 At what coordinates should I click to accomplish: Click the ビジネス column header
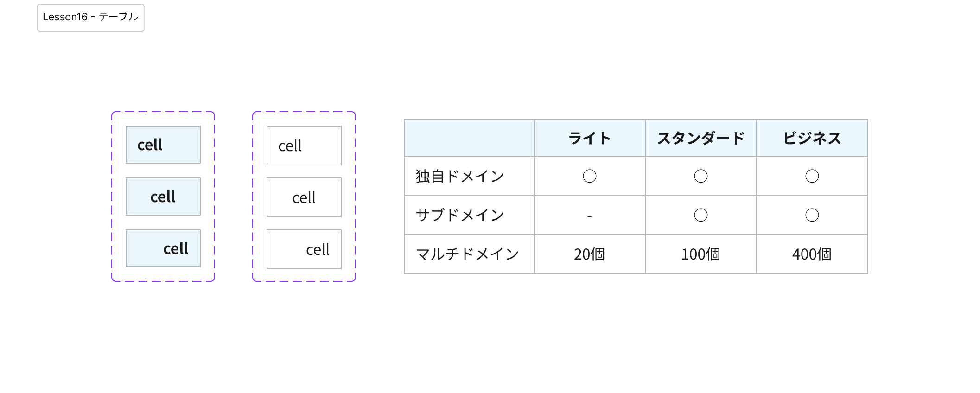pyautogui.click(x=812, y=138)
